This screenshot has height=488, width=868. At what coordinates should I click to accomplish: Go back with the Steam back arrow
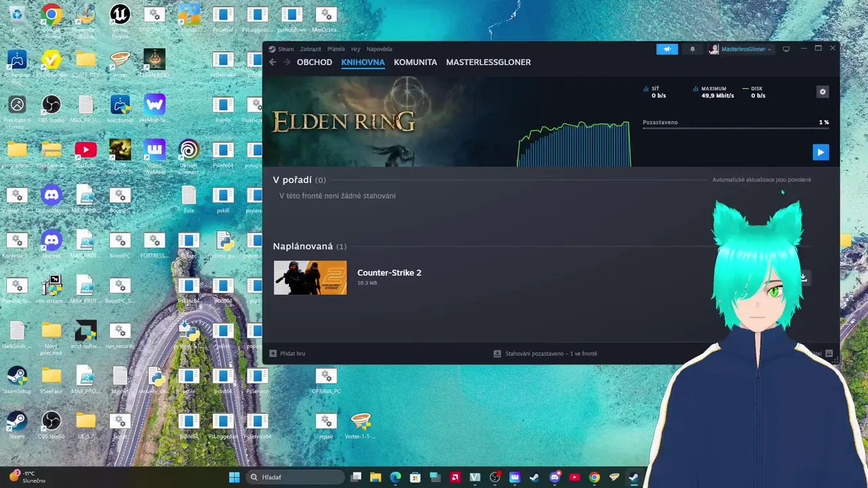[x=273, y=62]
